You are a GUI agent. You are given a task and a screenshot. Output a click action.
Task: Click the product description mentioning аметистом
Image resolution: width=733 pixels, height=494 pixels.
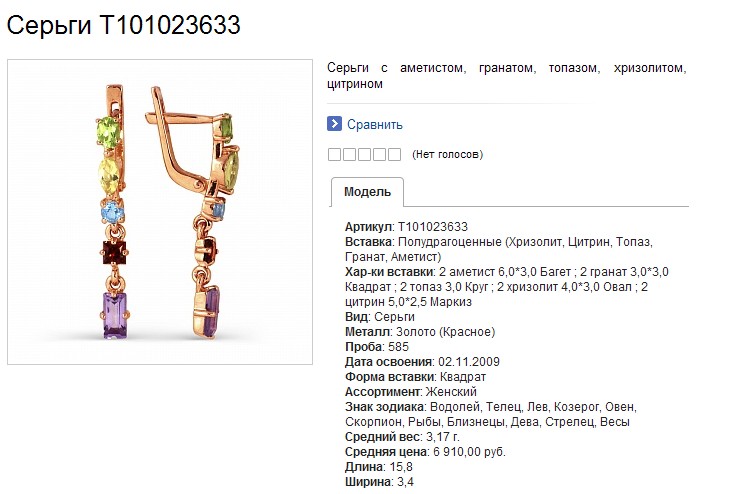[x=506, y=76]
